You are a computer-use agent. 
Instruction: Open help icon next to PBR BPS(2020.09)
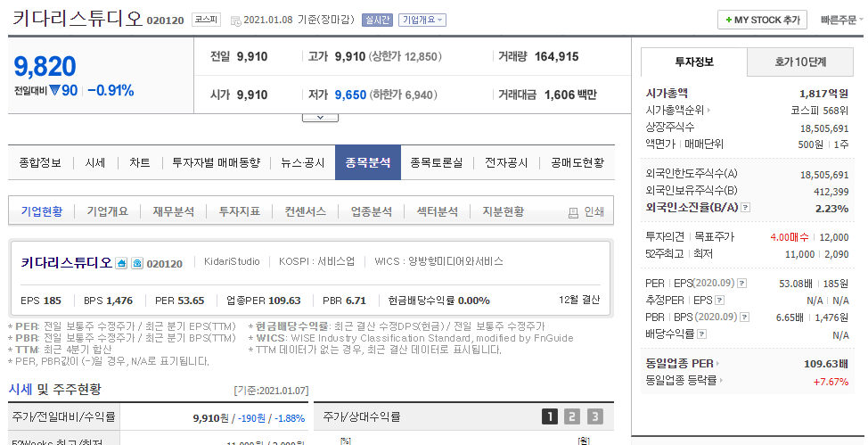[744, 317]
